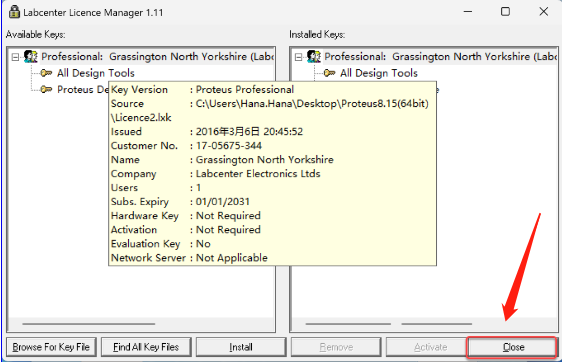The width and height of the screenshot is (562, 362).
Task: Maximize the Licence Manager window
Action: pos(505,12)
